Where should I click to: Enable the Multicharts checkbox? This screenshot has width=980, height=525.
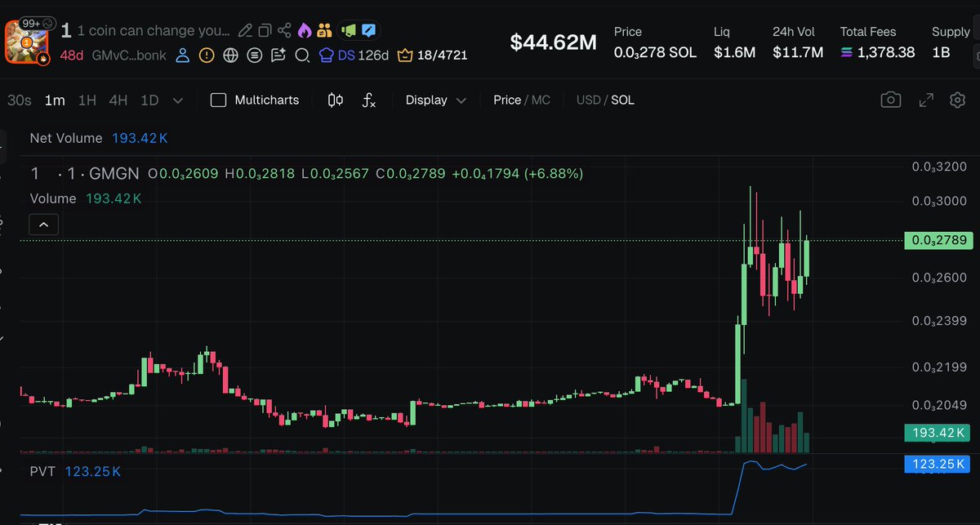point(218,100)
